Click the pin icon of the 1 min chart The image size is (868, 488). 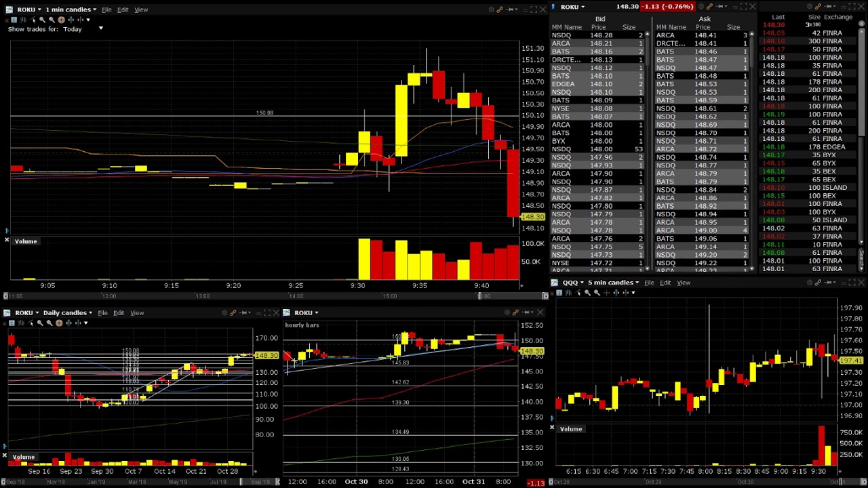pos(511,9)
